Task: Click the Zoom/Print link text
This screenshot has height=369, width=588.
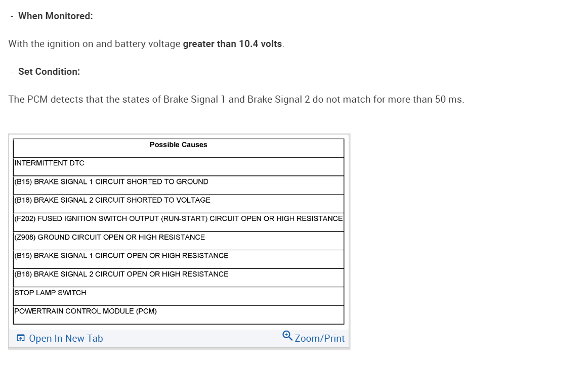Action: click(x=319, y=339)
